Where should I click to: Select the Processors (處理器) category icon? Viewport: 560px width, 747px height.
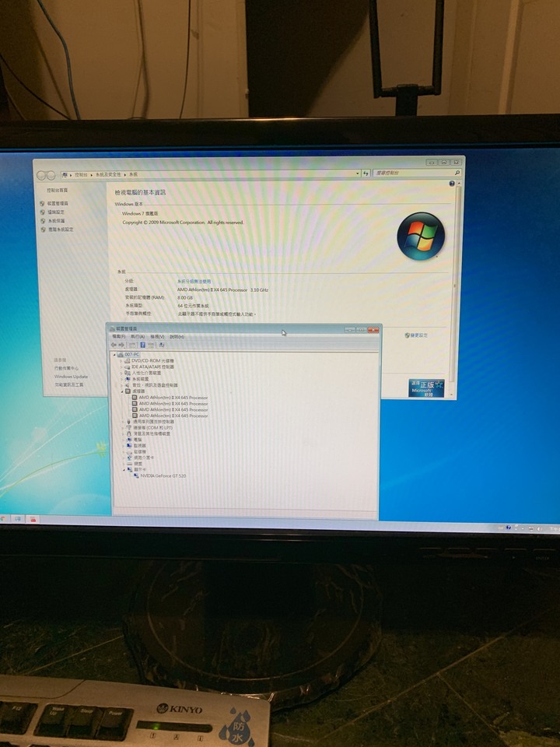pos(128,391)
